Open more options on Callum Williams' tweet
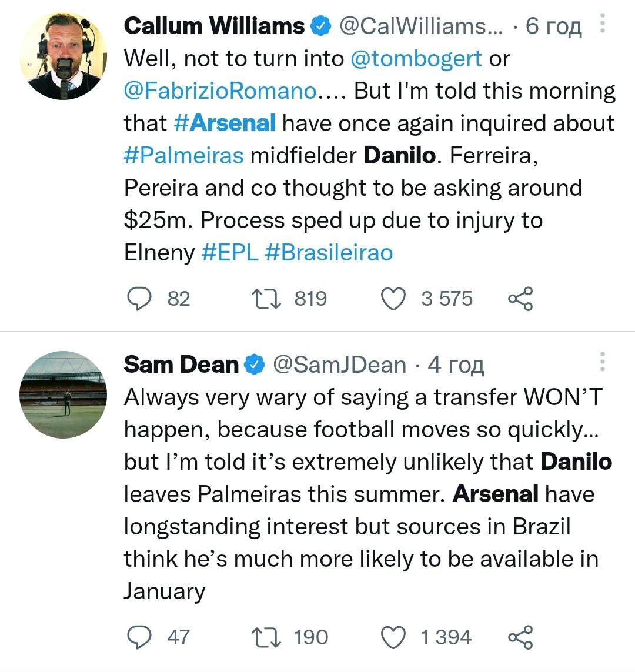 pyautogui.click(x=602, y=24)
